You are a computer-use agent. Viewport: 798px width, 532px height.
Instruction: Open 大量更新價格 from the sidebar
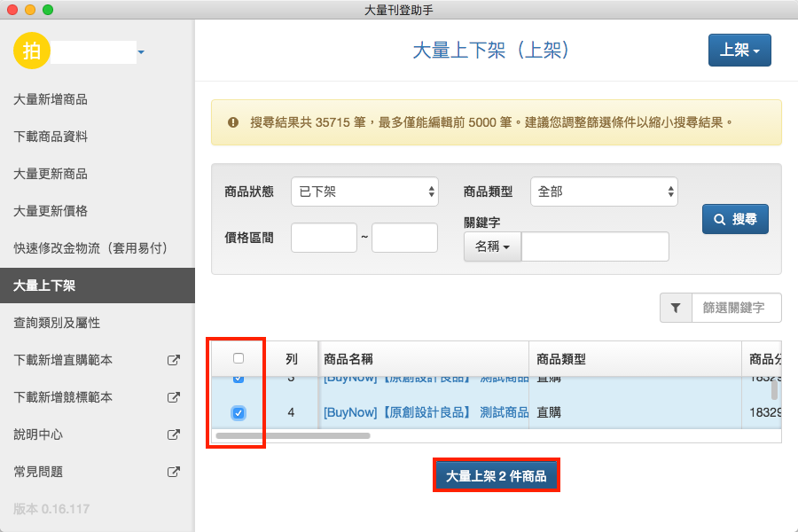tap(51, 211)
